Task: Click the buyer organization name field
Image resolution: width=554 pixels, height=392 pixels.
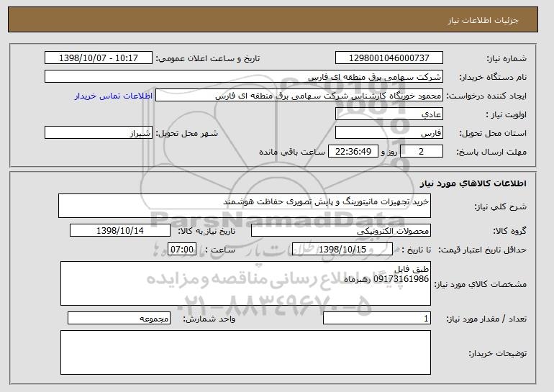Action: click(x=244, y=77)
